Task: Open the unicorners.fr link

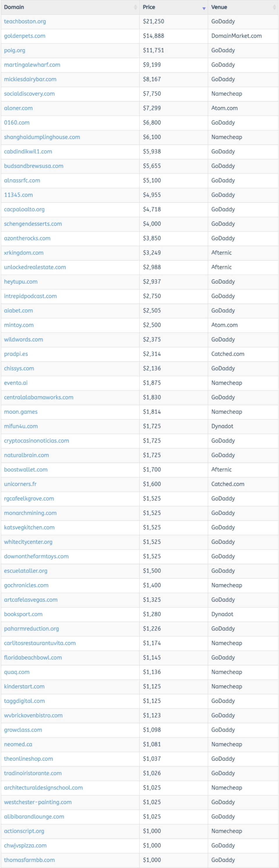Action: (x=20, y=484)
